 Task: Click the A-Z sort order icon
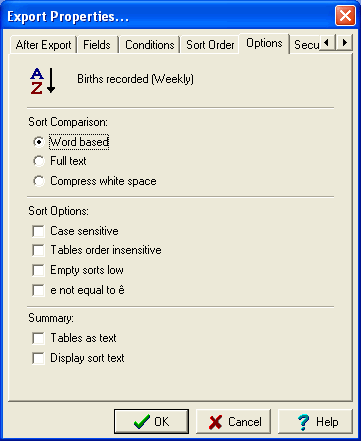(x=43, y=81)
